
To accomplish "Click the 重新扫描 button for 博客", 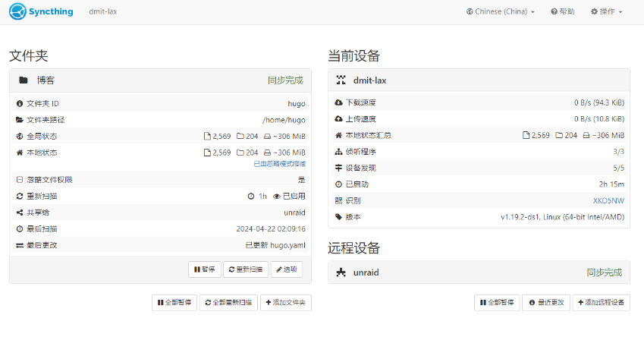I will [245, 269].
